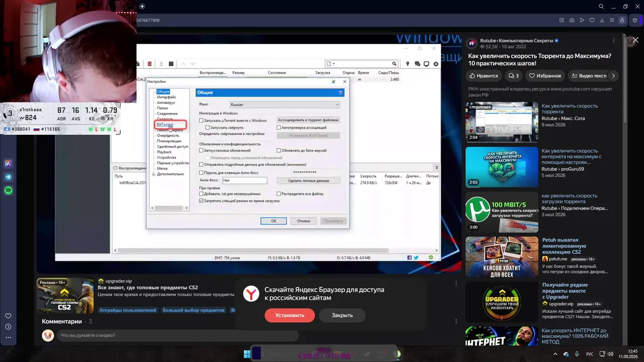Image resolution: width=644 pixels, height=362 pixels.
Task: Select Антивирус in settings tree
Action: point(166,103)
